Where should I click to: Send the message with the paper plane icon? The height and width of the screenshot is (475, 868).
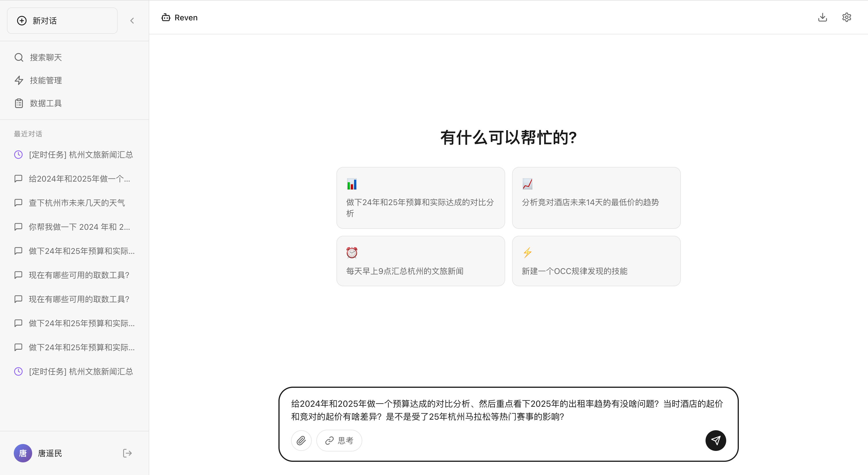click(x=716, y=440)
